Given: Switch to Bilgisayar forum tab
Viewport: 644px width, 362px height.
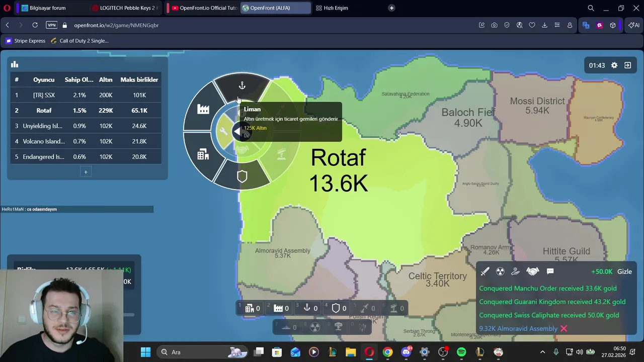Looking at the screenshot, I should click(48, 8).
